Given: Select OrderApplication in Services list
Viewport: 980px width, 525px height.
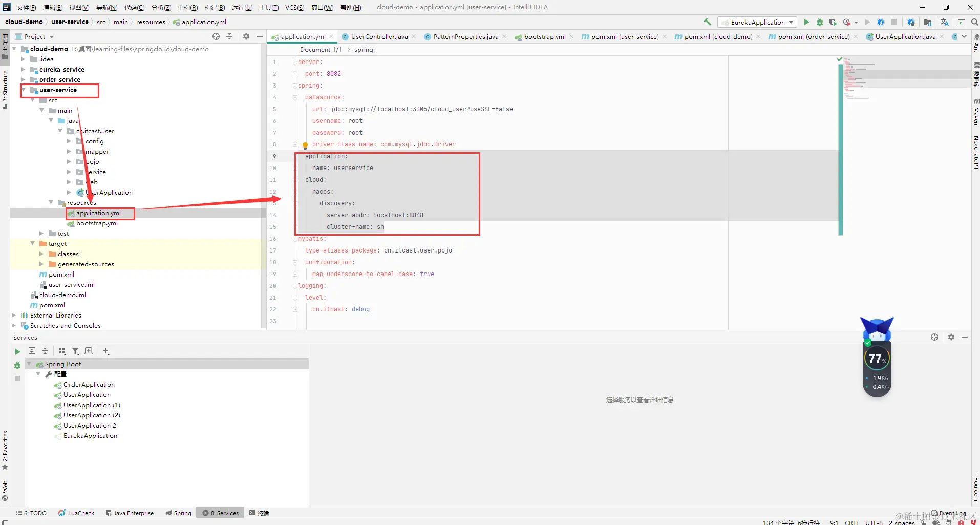Looking at the screenshot, I should point(89,385).
